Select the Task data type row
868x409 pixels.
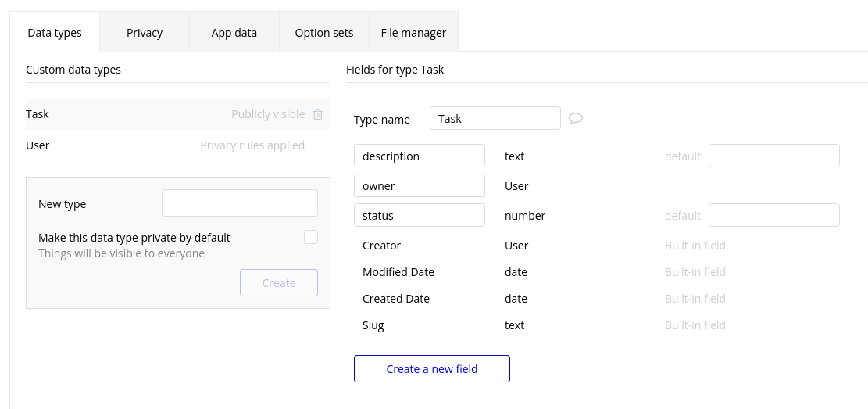coord(117,114)
